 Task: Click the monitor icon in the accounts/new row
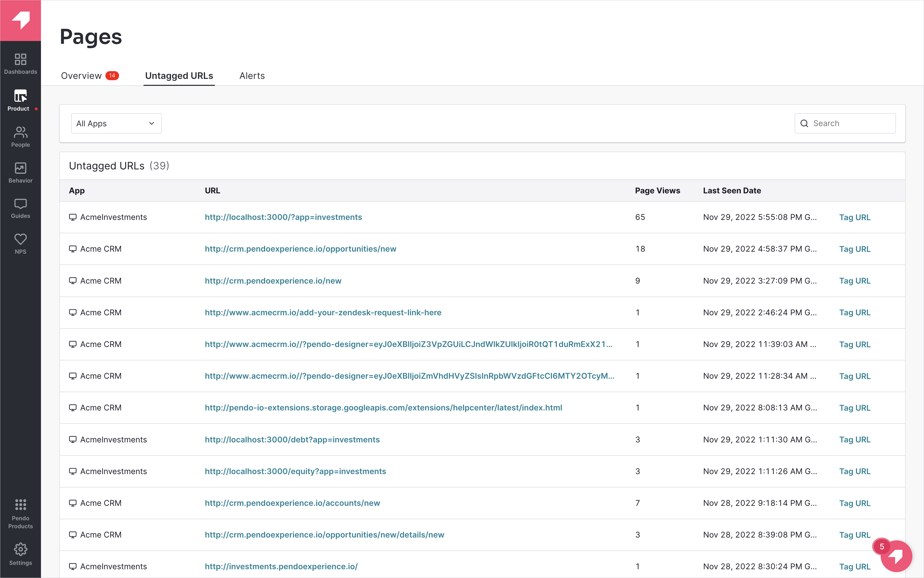tap(73, 503)
